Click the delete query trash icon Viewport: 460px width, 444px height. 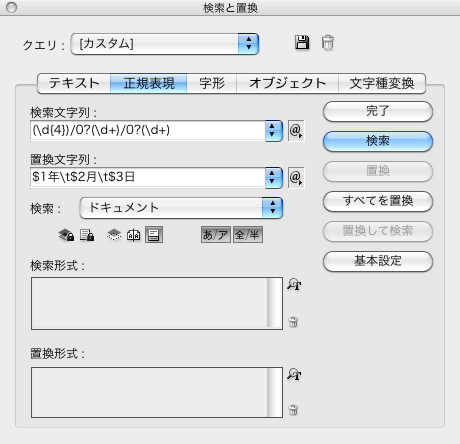tap(328, 43)
